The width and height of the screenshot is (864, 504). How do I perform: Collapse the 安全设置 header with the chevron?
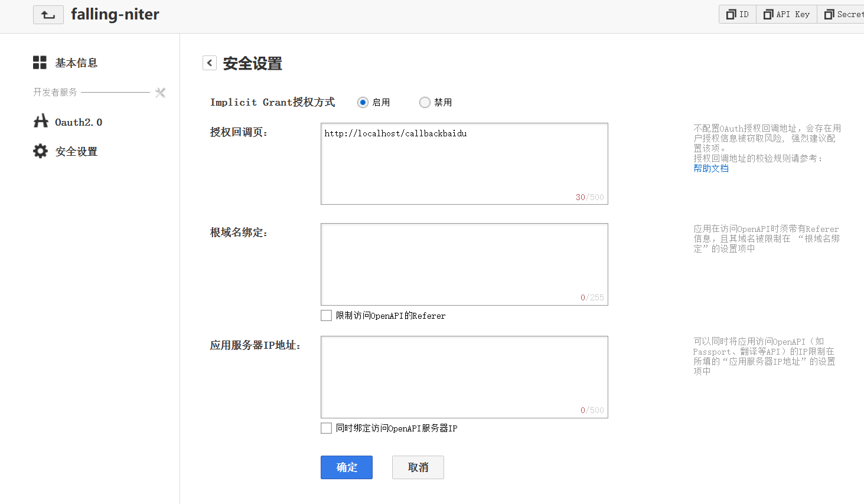point(210,63)
